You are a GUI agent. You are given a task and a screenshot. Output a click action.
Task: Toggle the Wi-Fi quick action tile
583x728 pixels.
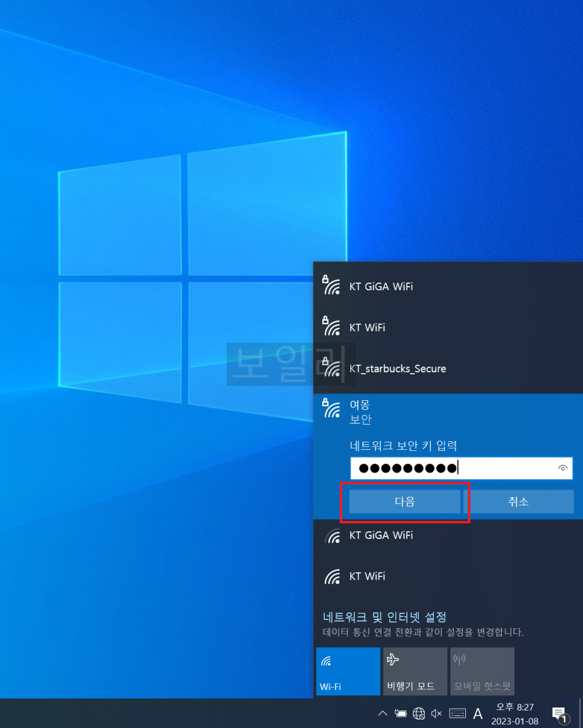348,671
